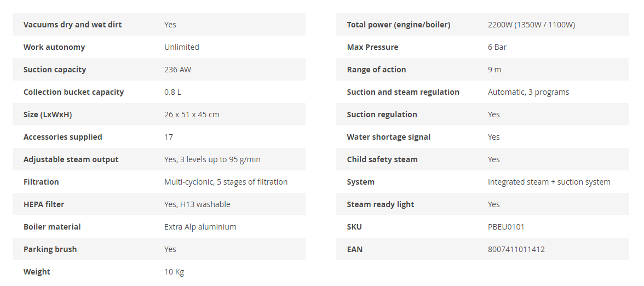
Task: Click the '236 AW' suction capacity value
Action: [x=177, y=70]
